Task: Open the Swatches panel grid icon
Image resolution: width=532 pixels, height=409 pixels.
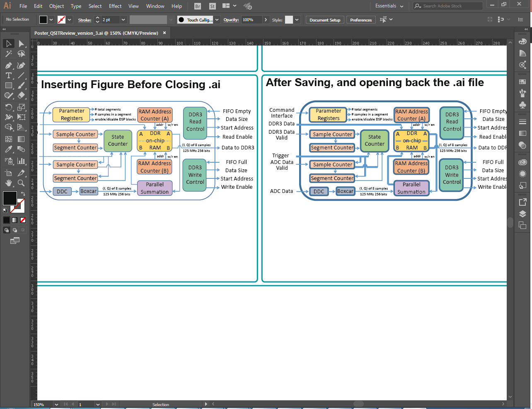Action: click(x=522, y=82)
